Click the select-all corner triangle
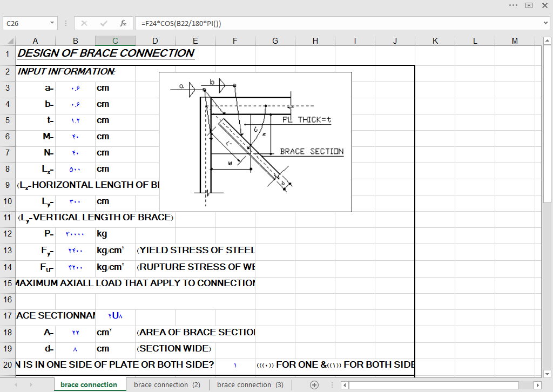Image resolution: width=553 pixels, height=392 pixels. tap(10, 41)
